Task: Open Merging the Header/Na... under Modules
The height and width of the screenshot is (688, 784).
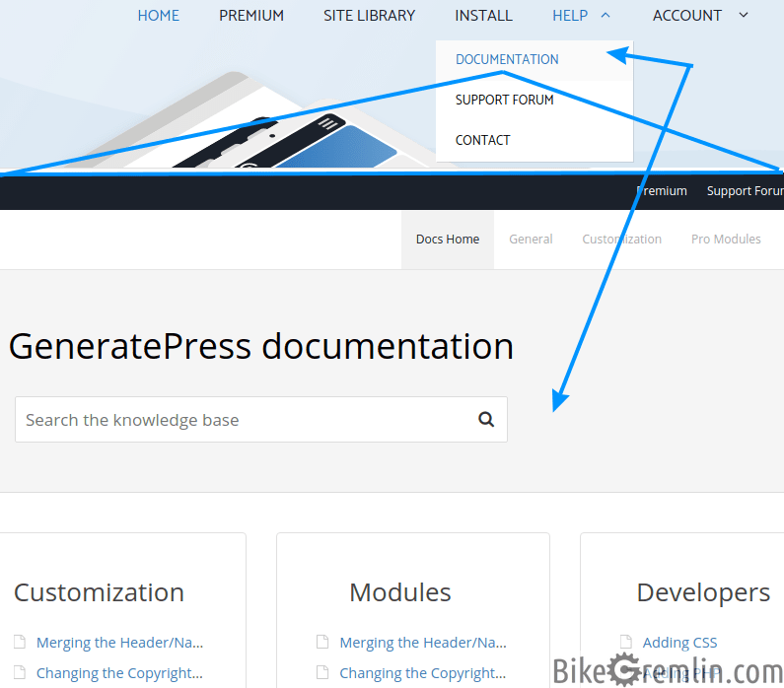Action: coord(423,643)
